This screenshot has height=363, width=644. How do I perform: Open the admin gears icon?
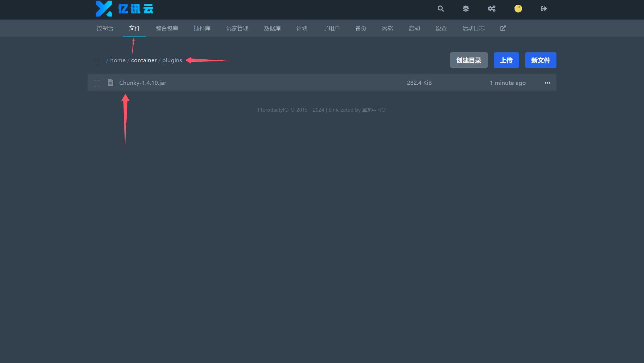491,9
